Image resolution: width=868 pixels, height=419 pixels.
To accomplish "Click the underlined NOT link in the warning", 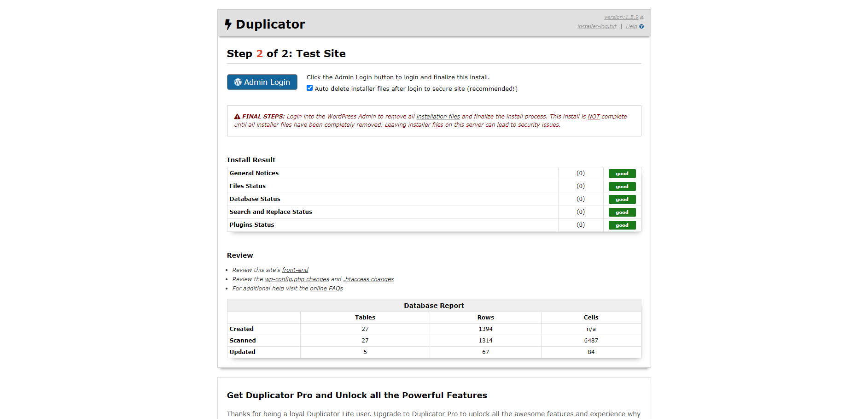I will click(x=594, y=117).
